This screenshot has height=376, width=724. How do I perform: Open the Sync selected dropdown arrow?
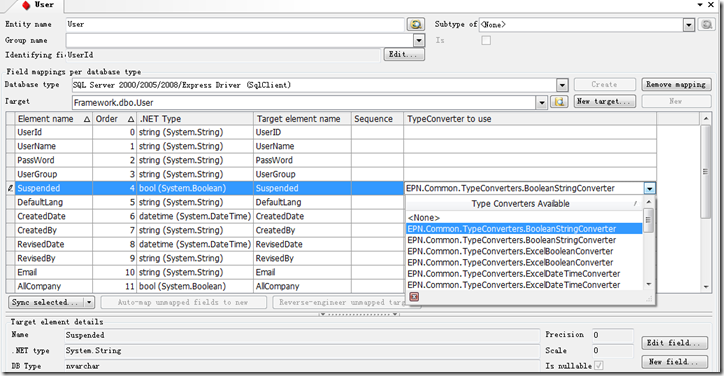[x=89, y=303]
